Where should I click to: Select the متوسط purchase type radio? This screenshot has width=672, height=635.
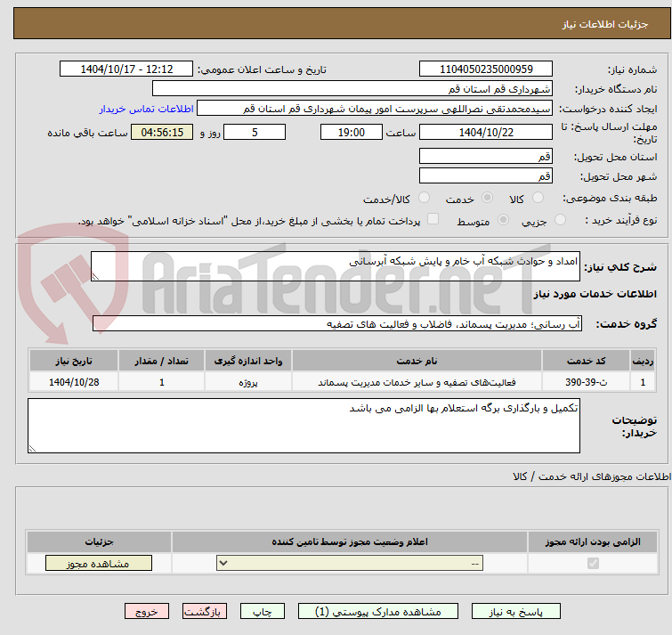click(x=503, y=220)
